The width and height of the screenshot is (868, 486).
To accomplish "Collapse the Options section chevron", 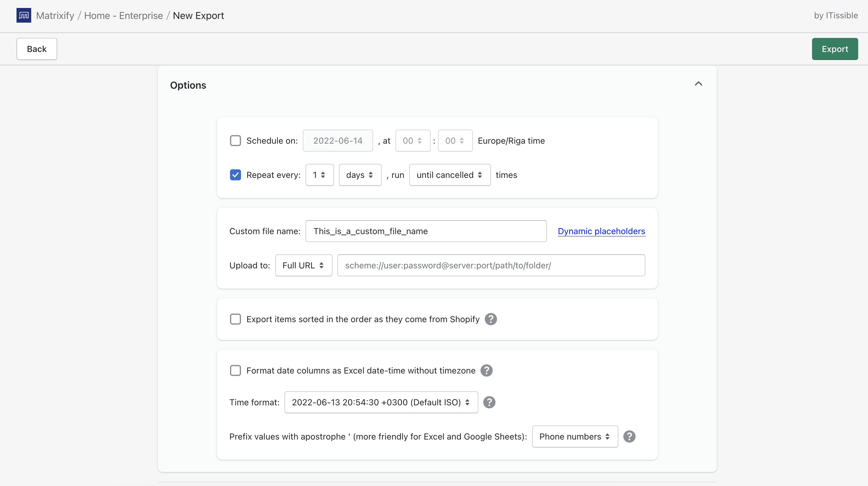I will click(698, 84).
